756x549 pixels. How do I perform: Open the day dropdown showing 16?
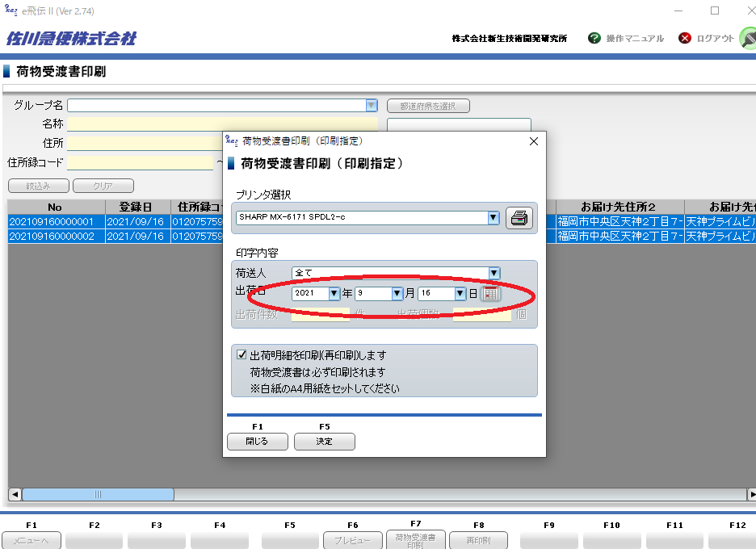[460, 294]
